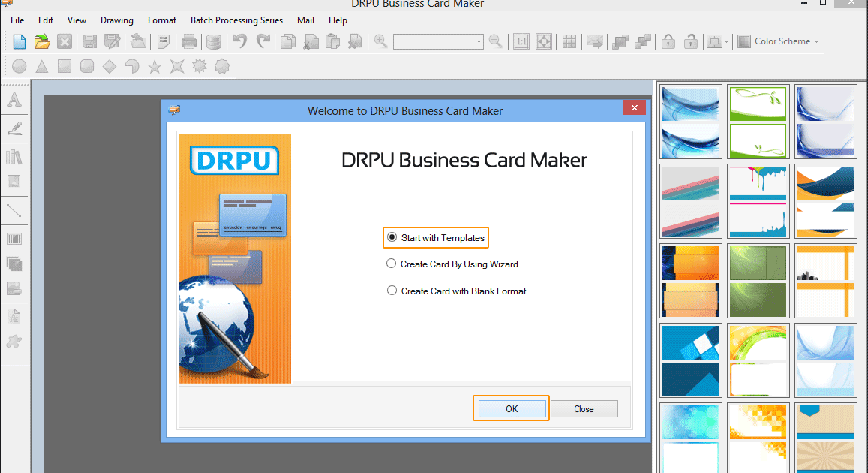Click the Close button in the welcome dialog
The width and height of the screenshot is (868, 473).
[x=584, y=408]
